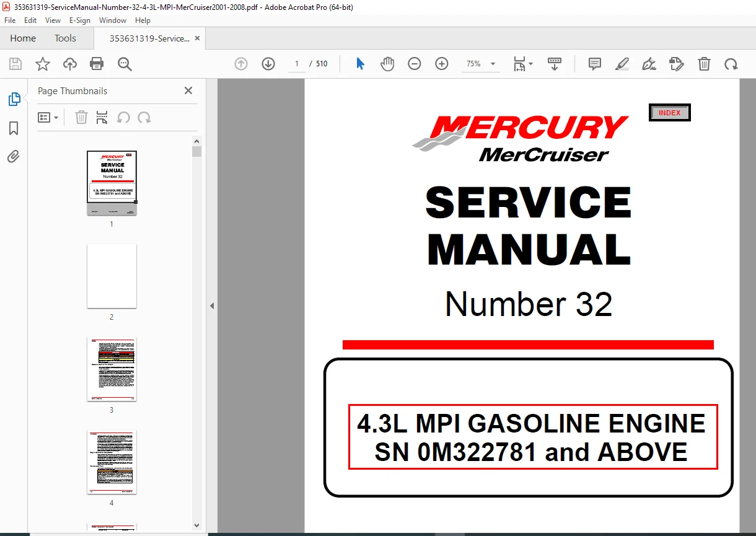Print the document with printer icon
Viewport: 756px width, 536px height.
click(x=97, y=64)
